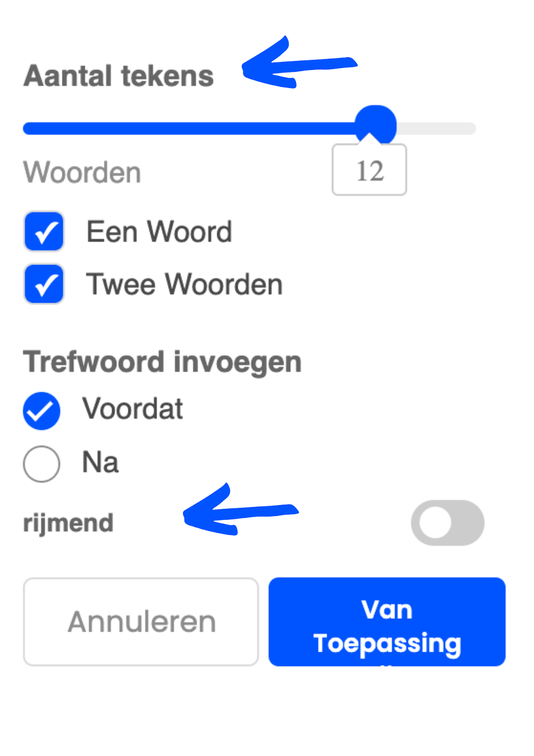Screen dimensions: 534x756
Task: Select the Na radio button
Action: click(x=42, y=464)
